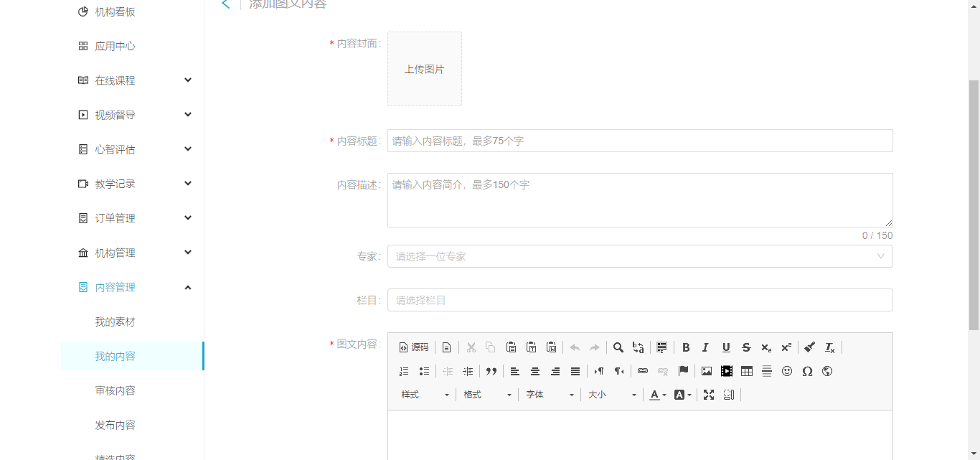Apply subscript formatting
The image size is (980, 460).
point(766,347)
